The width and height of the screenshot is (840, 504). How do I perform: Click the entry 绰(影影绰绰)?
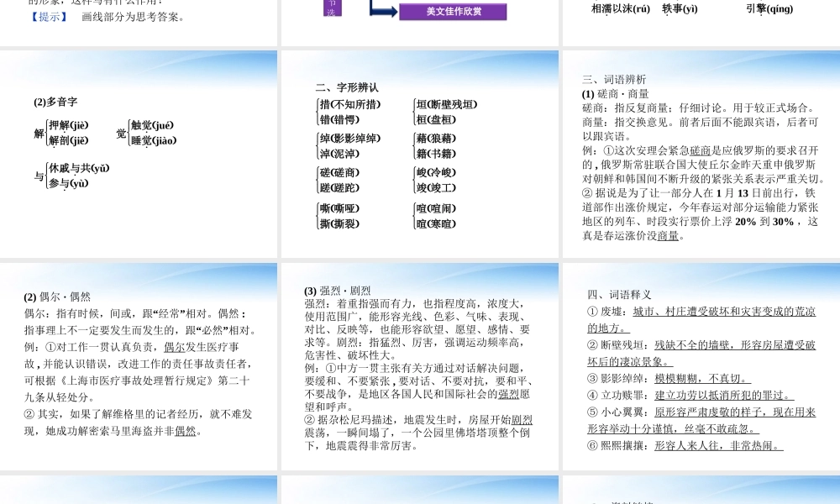tap(350, 139)
